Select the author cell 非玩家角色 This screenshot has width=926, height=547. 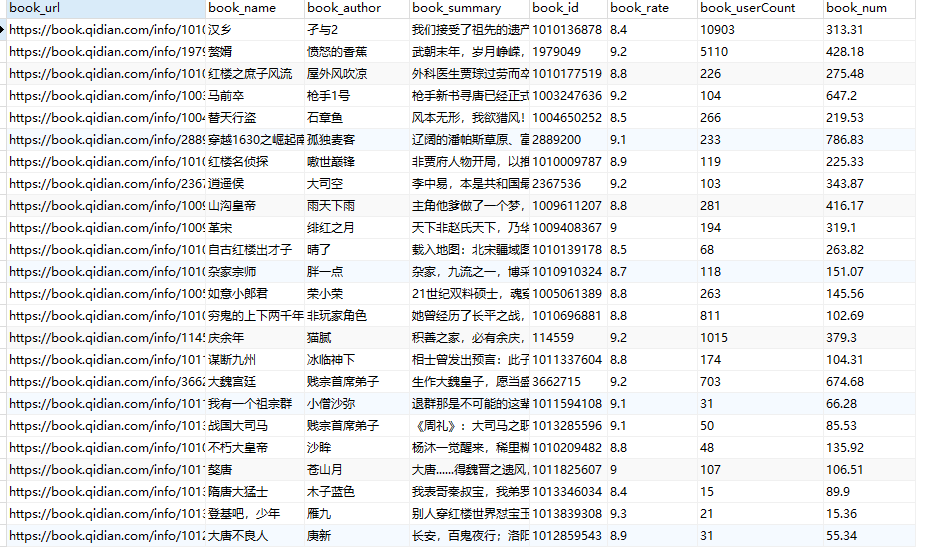[x=357, y=315]
